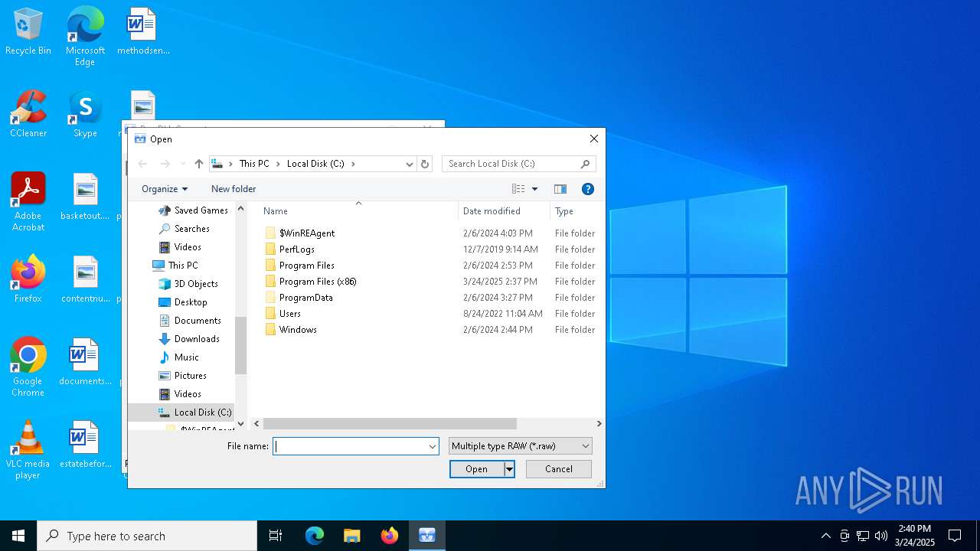Expand File name history dropdown
The height and width of the screenshot is (551, 980).
(x=432, y=446)
